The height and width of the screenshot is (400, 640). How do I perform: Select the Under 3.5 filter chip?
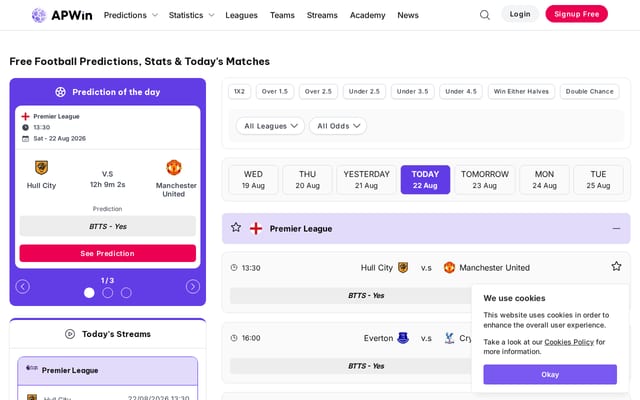click(x=413, y=91)
